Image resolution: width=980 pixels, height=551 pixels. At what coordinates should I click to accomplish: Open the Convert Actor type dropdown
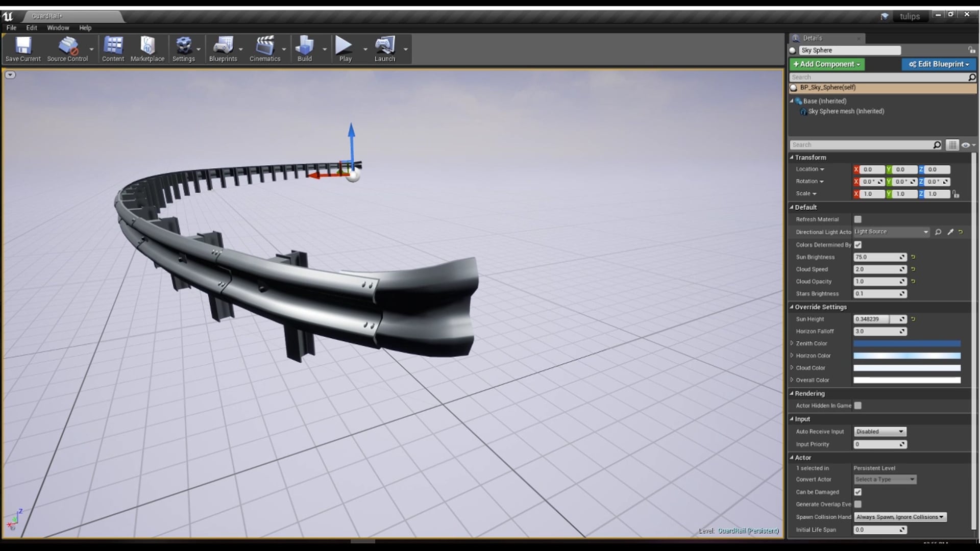tap(885, 480)
